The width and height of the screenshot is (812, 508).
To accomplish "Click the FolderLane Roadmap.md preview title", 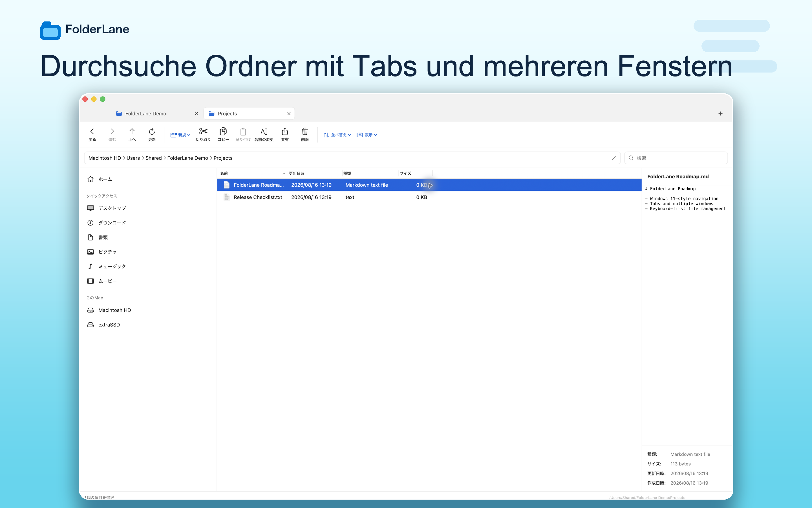I will coord(678,177).
